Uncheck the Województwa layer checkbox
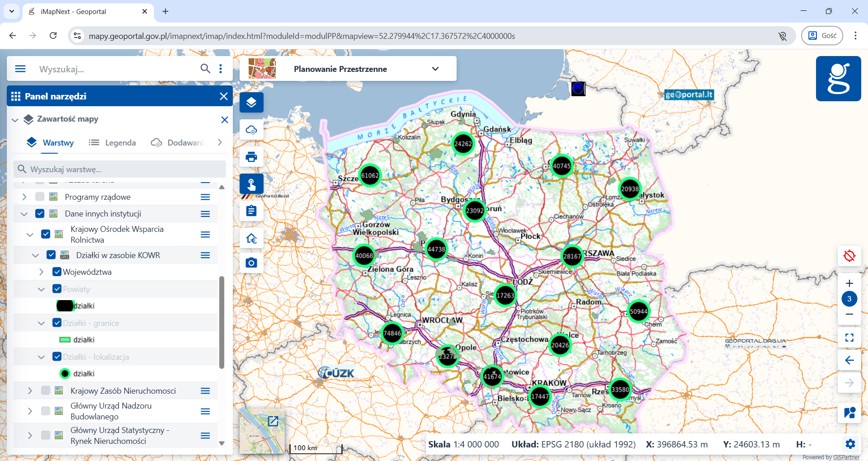This screenshot has width=868, height=461. 57,272
